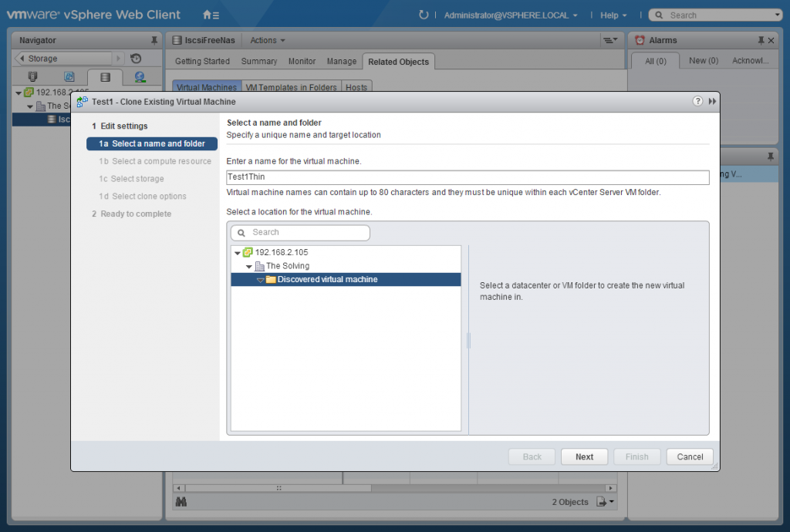Collapse The Solving datacenter in the tree
The image size is (790, 532).
tap(248, 264)
